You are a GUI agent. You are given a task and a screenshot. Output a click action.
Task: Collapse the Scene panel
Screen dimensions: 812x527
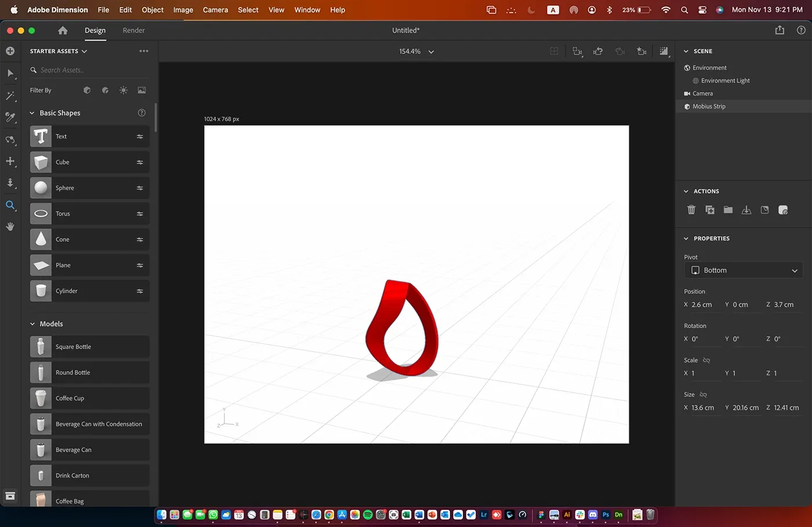tap(686, 51)
